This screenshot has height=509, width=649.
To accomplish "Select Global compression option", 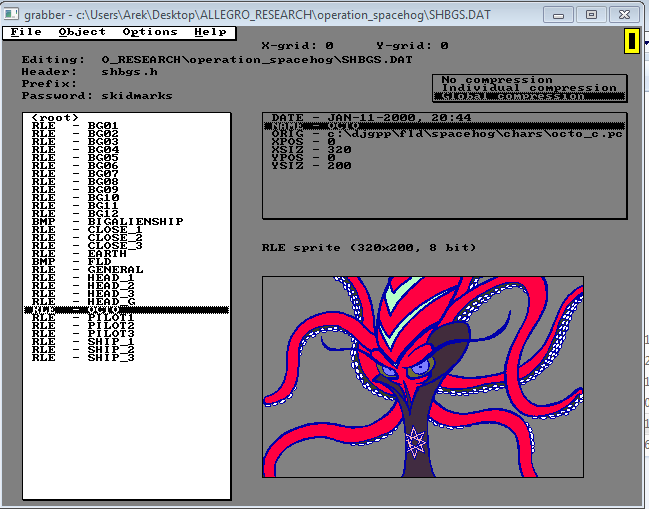I will tap(529, 96).
